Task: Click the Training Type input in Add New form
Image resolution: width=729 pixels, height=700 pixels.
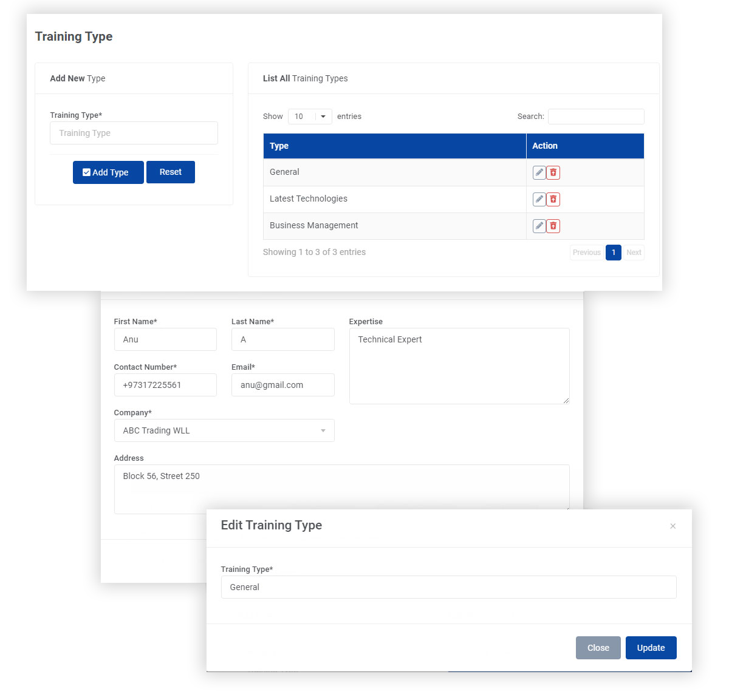Action: click(134, 133)
